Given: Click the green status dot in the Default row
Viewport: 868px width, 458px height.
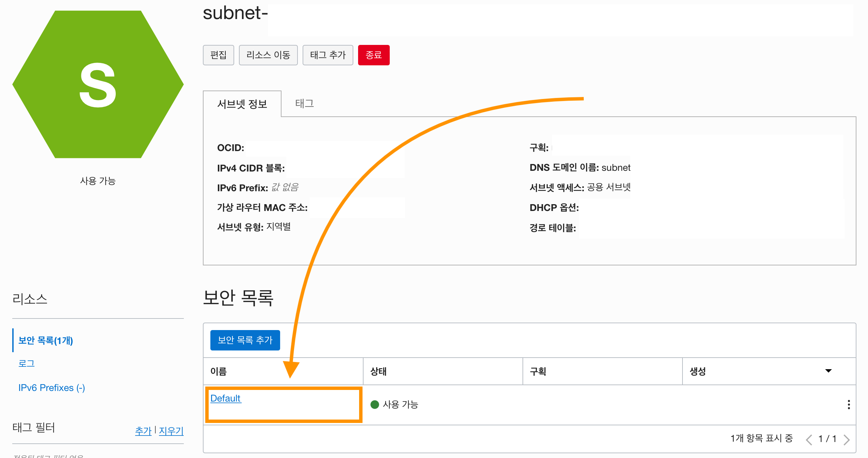Looking at the screenshot, I should pyautogui.click(x=374, y=404).
